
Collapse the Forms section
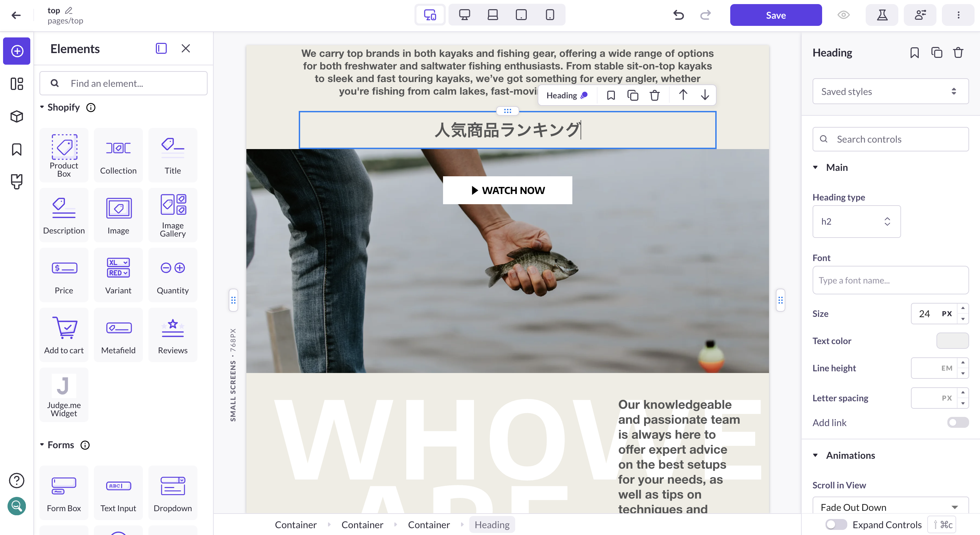pos(42,445)
